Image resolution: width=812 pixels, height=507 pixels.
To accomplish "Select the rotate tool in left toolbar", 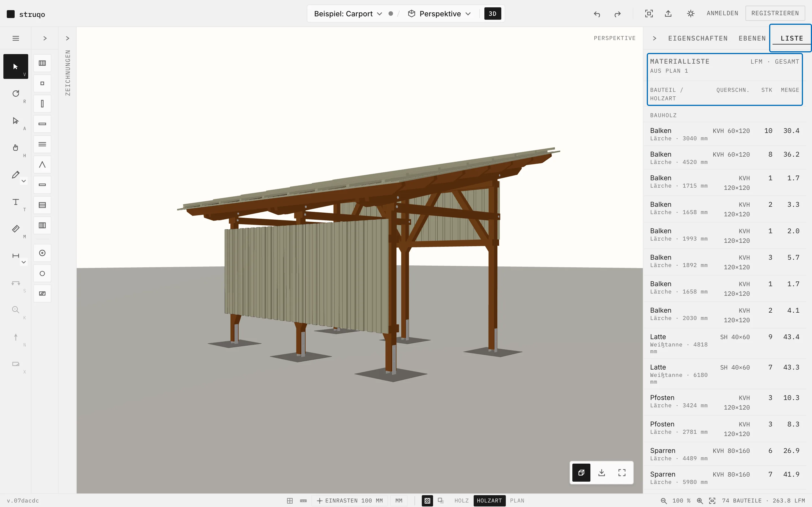I will pos(16,94).
